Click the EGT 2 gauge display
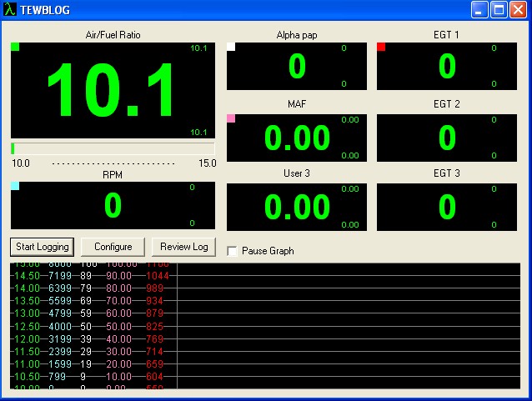This screenshot has width=532, height=401. 447,138
